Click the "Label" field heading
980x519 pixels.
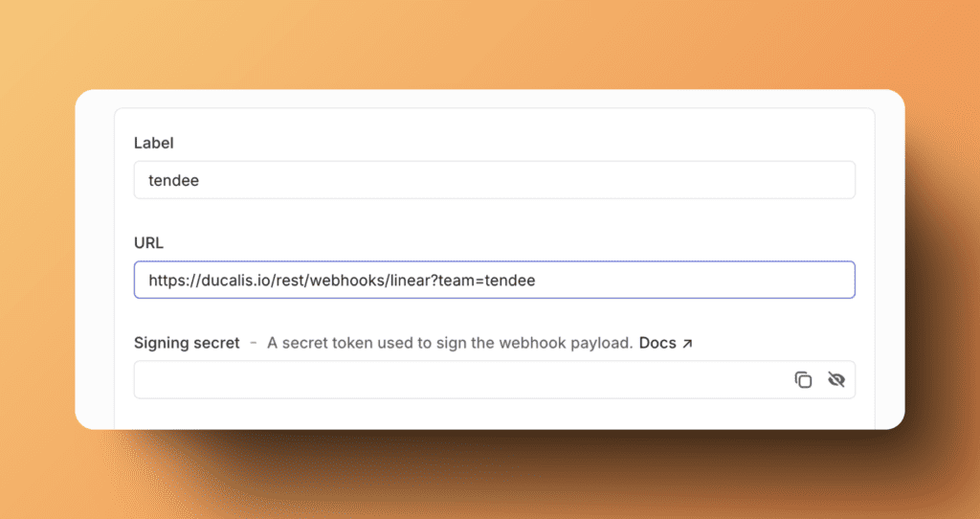click(153, 143)
